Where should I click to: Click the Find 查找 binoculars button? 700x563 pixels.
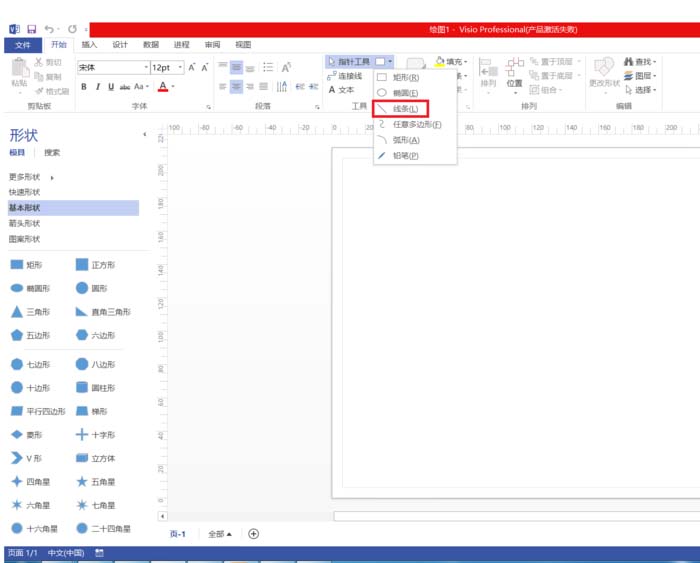[x=640, y=62]
